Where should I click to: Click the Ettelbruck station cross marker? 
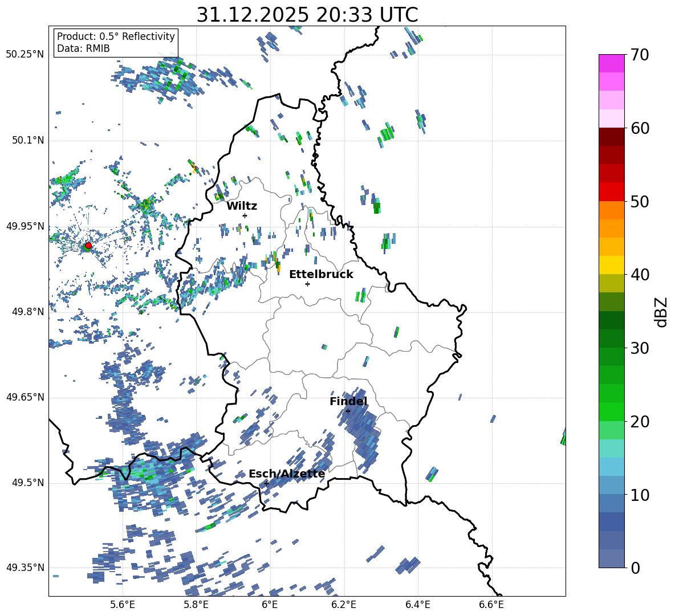coord(307,284)
